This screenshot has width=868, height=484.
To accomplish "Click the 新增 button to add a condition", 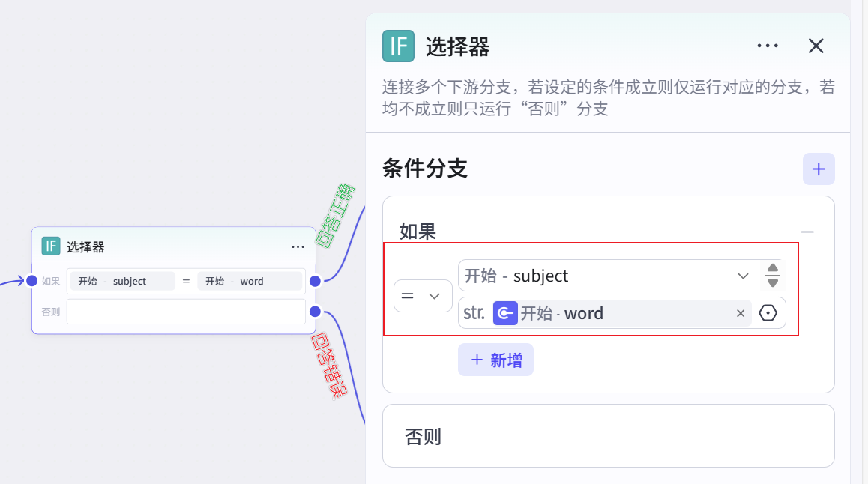I will pos(495,360).
